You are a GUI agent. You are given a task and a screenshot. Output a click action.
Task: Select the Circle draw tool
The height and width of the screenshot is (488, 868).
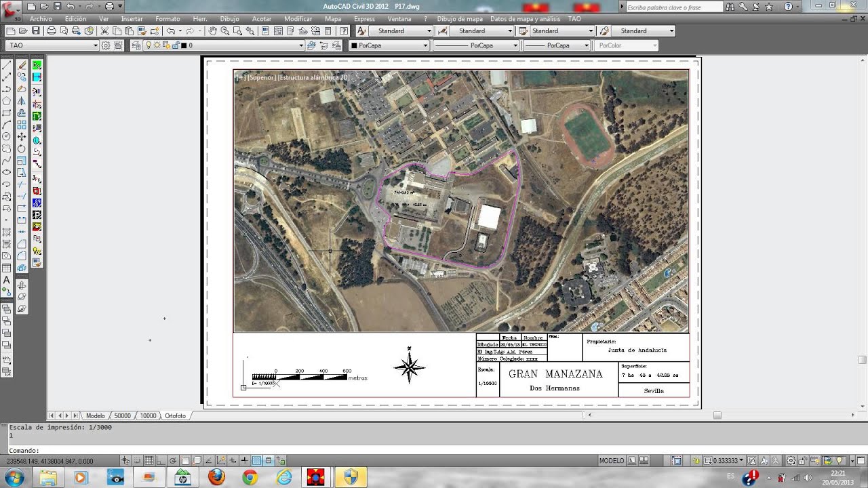tap(6, 136)
